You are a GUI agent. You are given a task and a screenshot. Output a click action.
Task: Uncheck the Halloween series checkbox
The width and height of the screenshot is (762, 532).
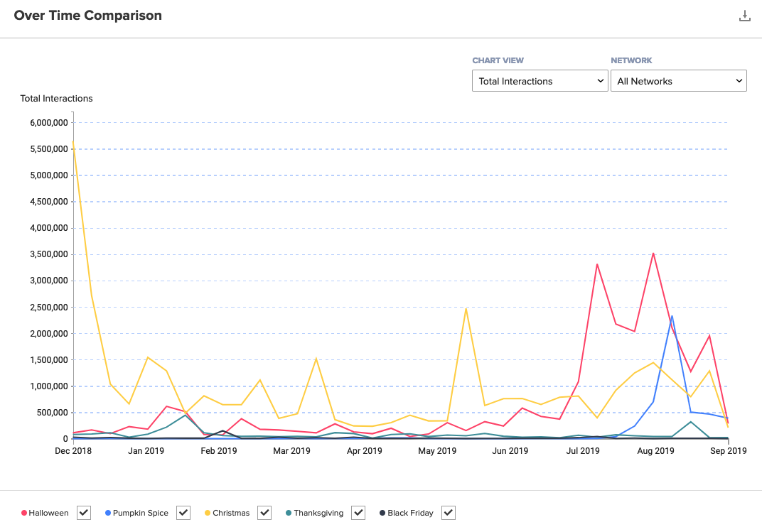pyautogui.click(x=84, y=512)
